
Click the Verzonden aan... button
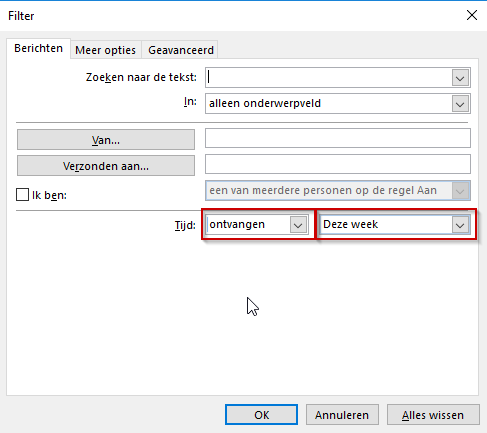coord(106,166)
